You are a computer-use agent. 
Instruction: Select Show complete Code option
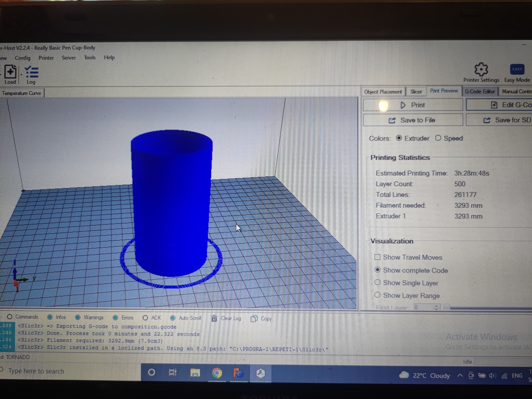(x=377, y=270)
